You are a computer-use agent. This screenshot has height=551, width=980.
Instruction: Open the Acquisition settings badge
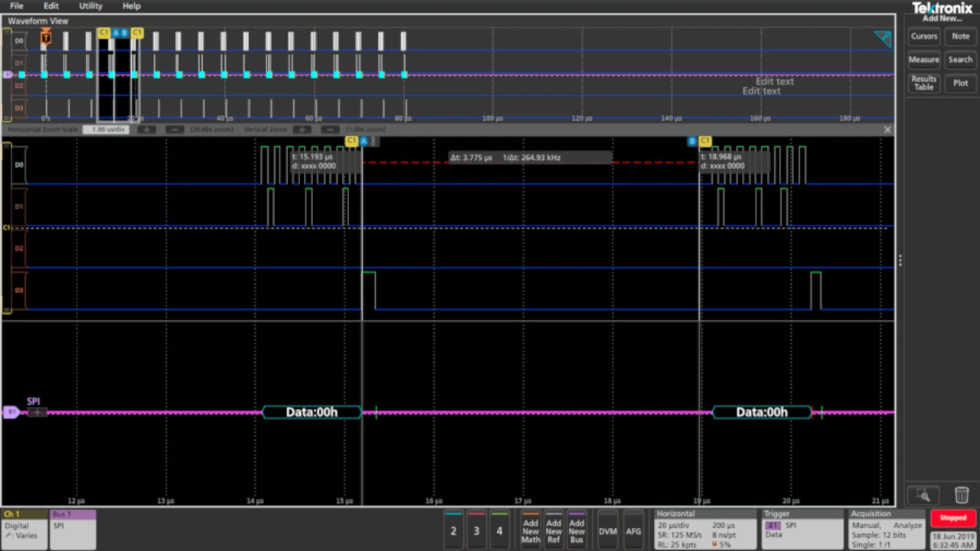tap(887, 529)
